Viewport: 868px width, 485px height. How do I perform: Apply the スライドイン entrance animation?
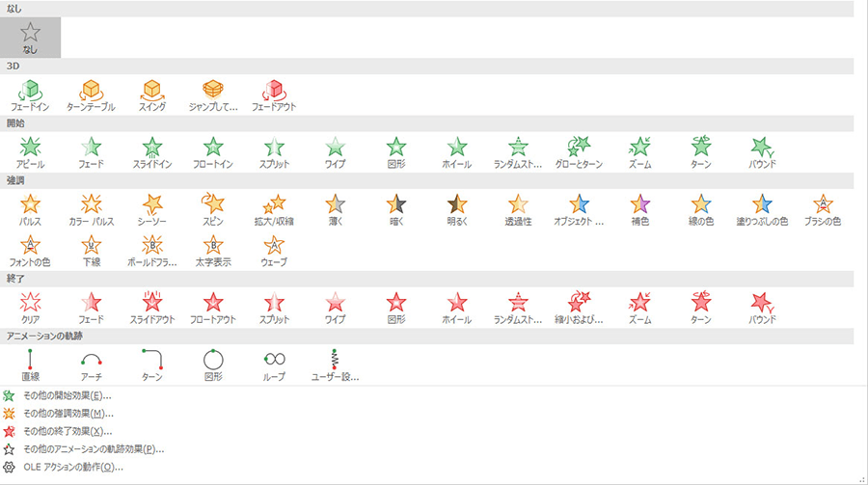point(152,152)
